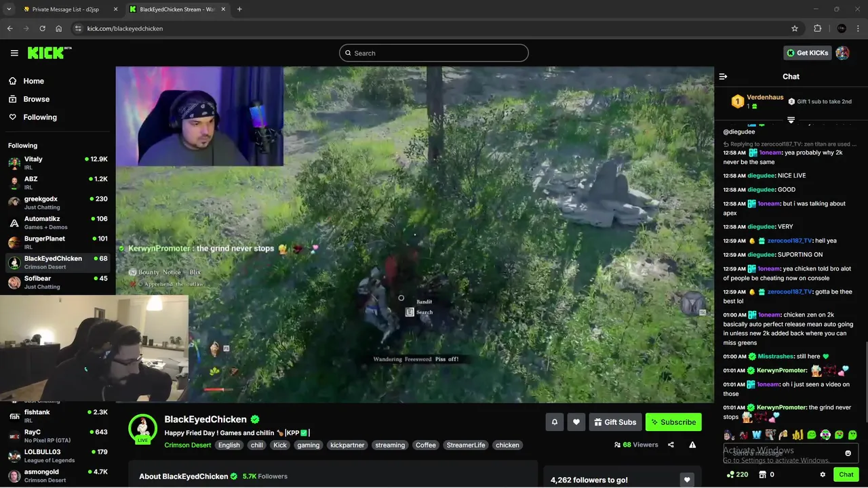Open BurgerPlanet channel in Following list
Viewport: 868px width, 488px height.
(x=58, y=242)
